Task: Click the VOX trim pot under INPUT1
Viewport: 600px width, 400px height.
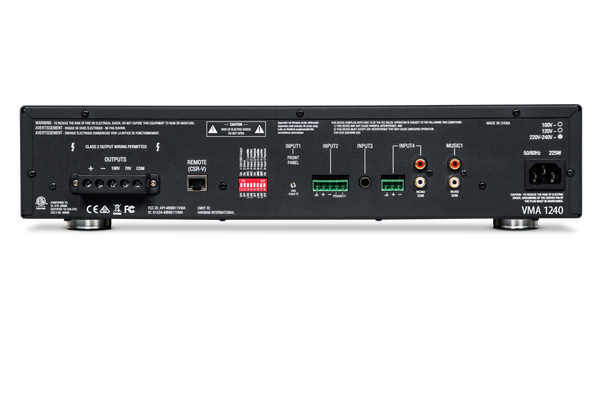Action: (x=293, y=185)
